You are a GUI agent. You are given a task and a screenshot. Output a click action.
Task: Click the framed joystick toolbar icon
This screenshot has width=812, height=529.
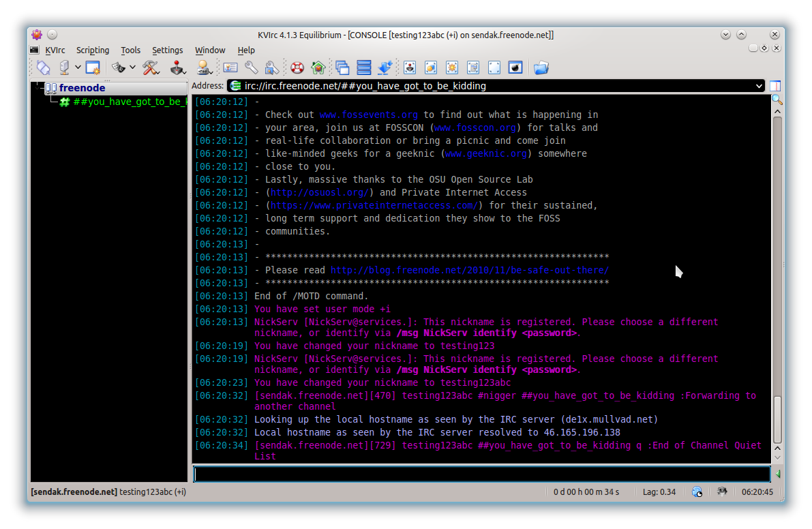410,67
